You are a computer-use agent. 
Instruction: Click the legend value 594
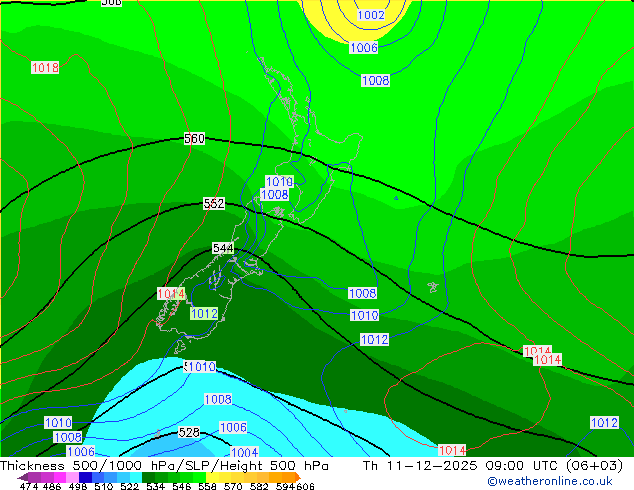pos(285,486)
